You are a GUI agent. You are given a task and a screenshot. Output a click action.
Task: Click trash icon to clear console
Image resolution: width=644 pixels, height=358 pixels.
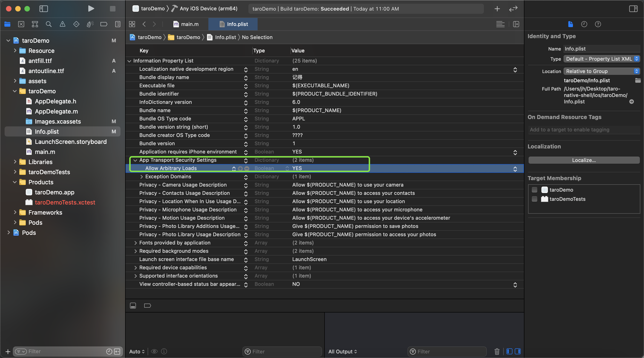click(x=497, y=351)
